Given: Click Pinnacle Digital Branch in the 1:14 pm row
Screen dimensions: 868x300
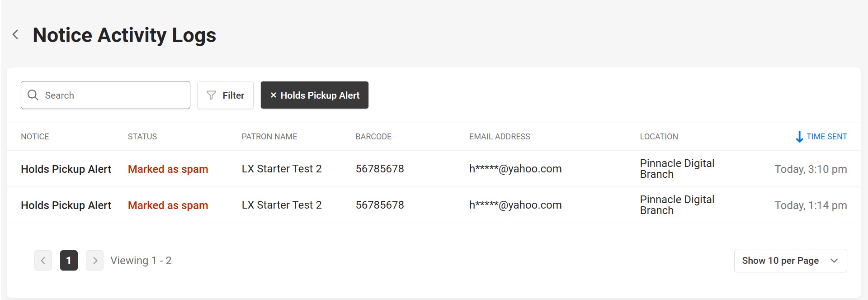Looking at the screenshot, I should click(677, 205).
